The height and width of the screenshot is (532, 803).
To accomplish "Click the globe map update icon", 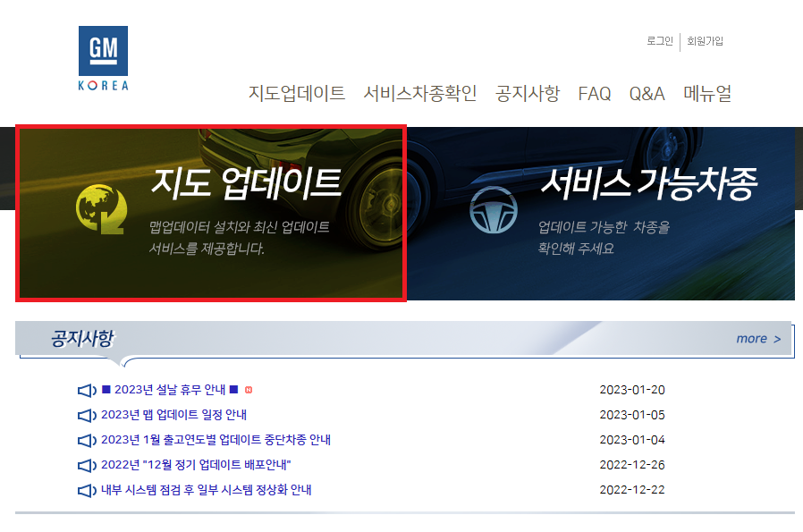I will pyautogui.click(x=101, y=209).
